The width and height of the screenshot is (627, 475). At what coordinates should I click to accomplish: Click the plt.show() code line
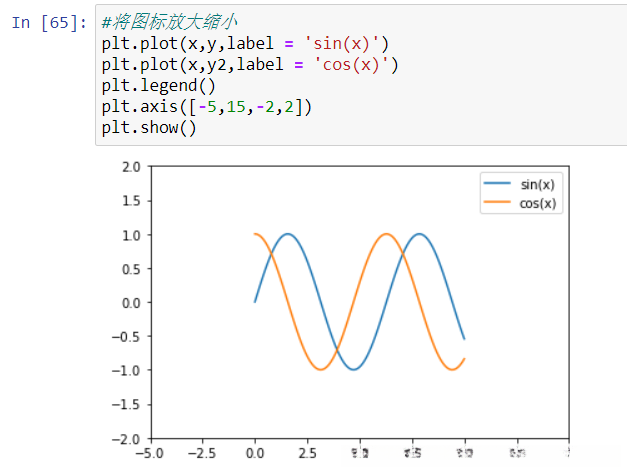(x=149, y=128)
